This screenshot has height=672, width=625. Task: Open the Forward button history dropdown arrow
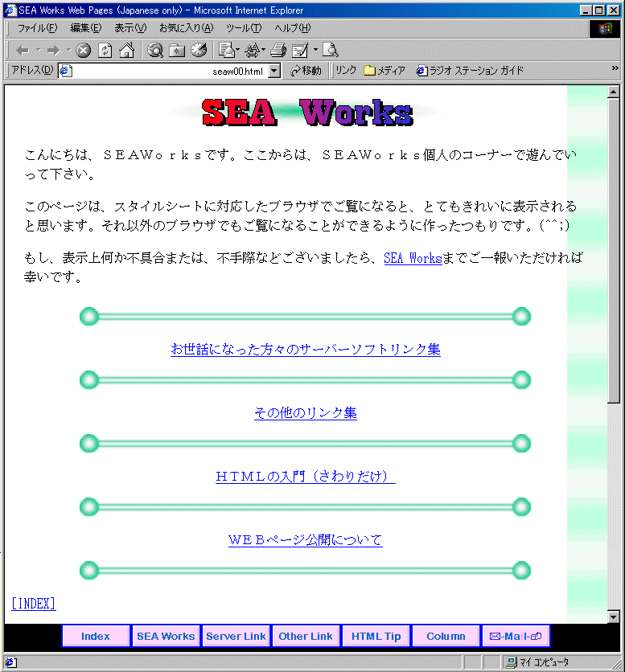coord(68,51)
